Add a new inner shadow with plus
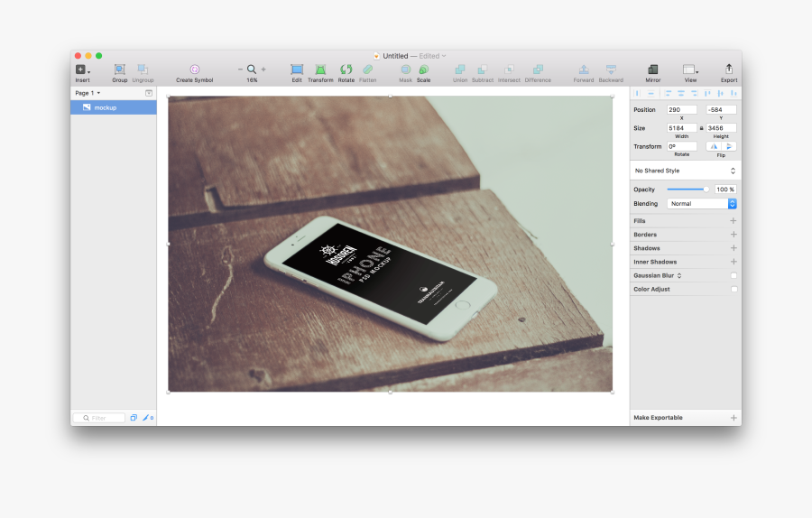Image resolution: width=812 pixels, height=518 pixels. pyautogui.click(x=734, y=262)
